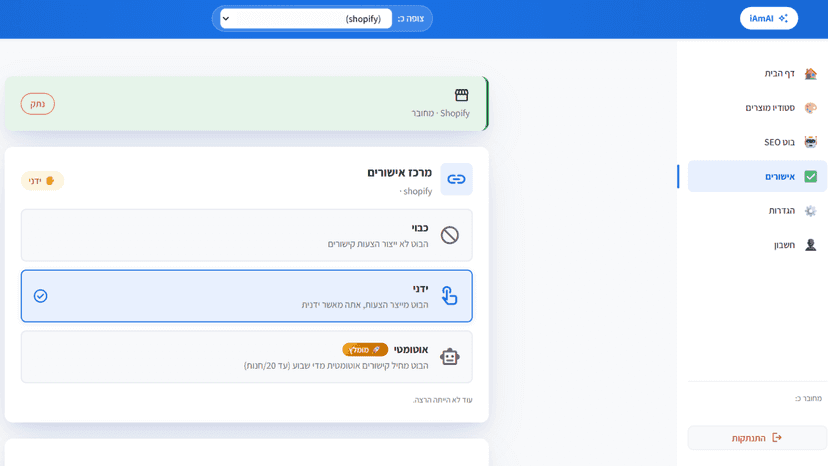Image resolution: width=828 pixels, height=466 pixels.
Task: Click the palette icon for סטודיו מוצרים
Action: click(x=811, y=108)
